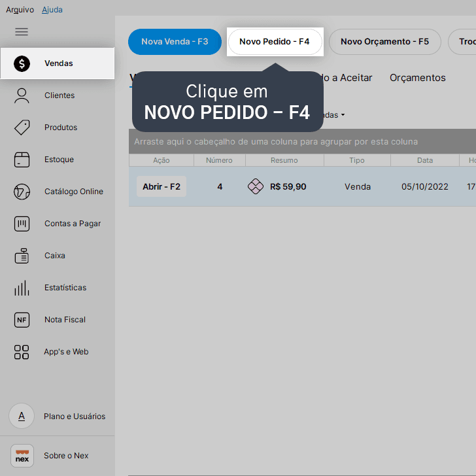This screenshot has width=476, height=476.
Task: Click the Catálogo Online icon
Action: pos(22,192)
